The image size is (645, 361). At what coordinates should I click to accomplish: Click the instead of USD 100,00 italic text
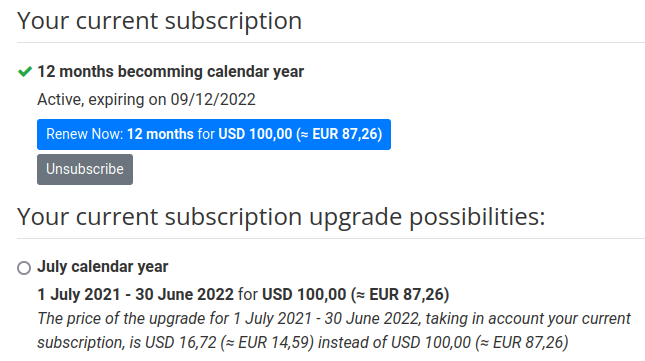[394, 342]
